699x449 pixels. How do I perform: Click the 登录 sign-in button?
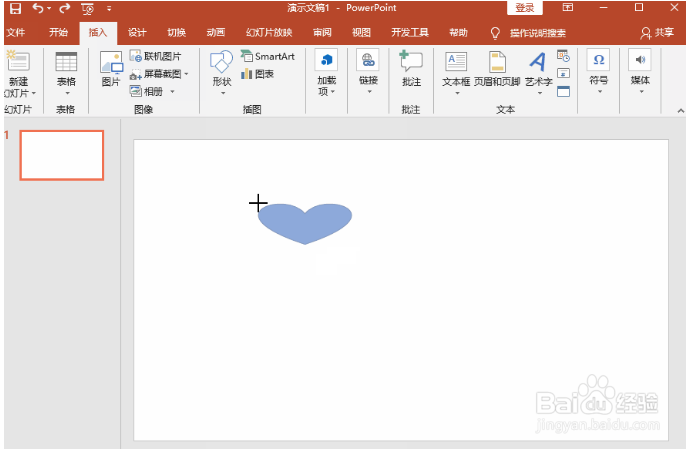click(525, 8)
